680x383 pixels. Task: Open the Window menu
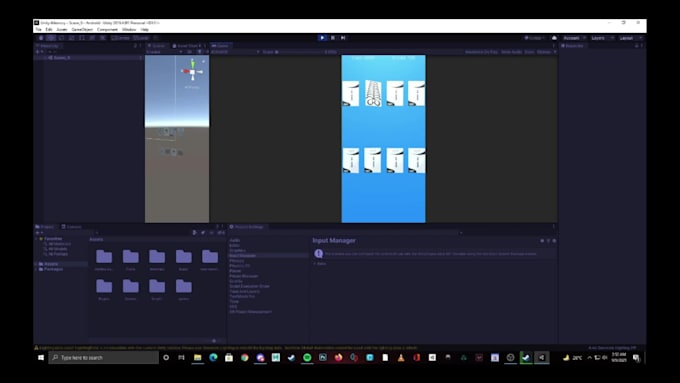pos(129,29)
